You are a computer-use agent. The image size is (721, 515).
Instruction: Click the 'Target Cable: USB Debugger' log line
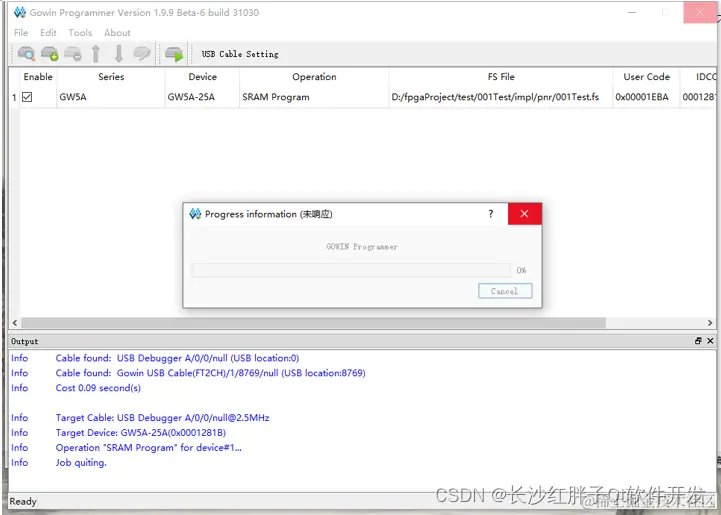coord(162,418)
